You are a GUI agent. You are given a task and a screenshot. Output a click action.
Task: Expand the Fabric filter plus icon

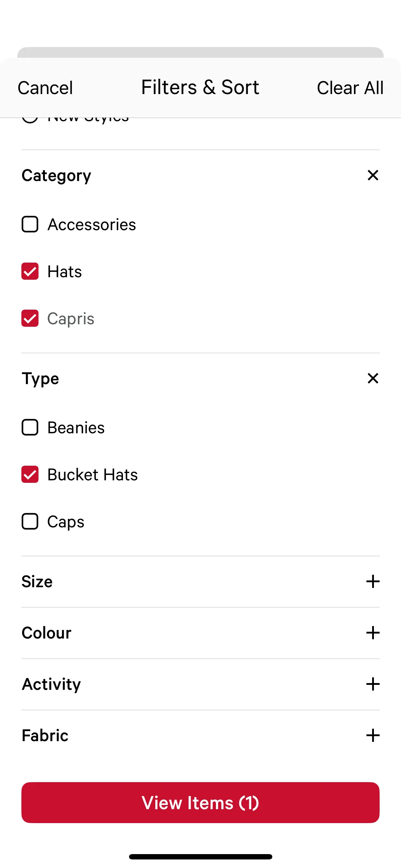373,735
